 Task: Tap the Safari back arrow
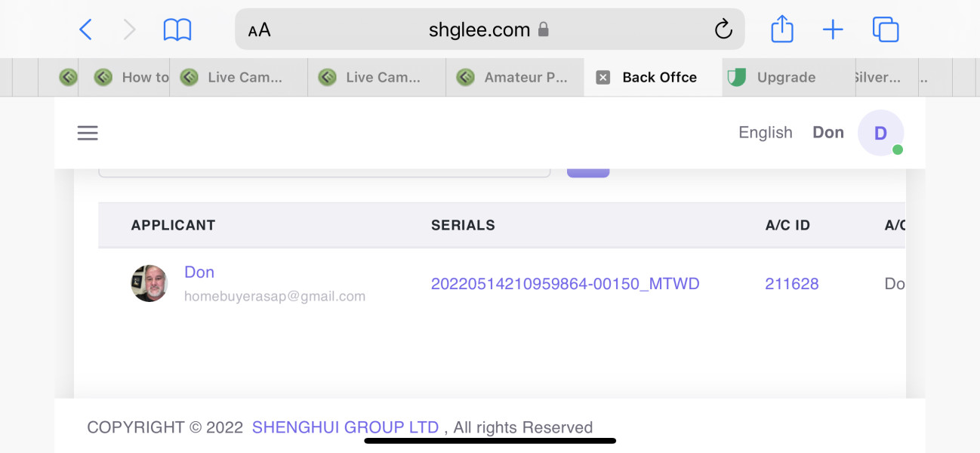point(85,30)
